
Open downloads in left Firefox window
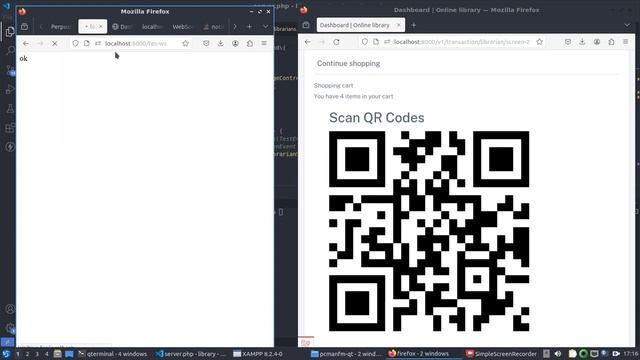click(221, 43)
